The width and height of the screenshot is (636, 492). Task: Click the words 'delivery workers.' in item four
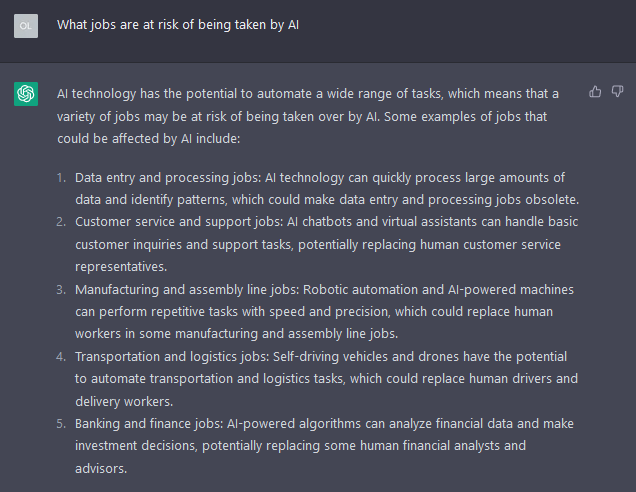tap(124, 402)
